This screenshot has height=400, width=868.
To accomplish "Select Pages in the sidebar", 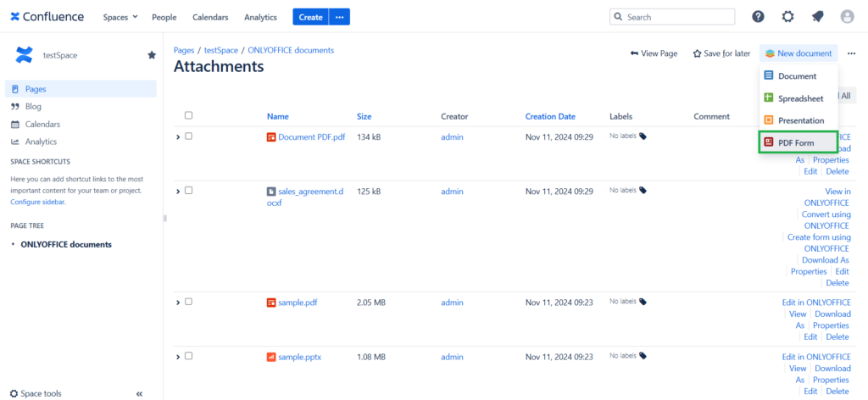I will 81,88.
